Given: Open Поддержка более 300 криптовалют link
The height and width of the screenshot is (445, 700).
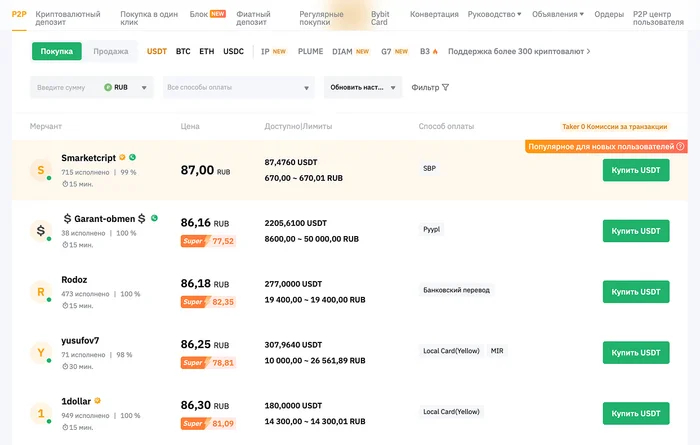Looking at the screenshot, I should (518, 51).
